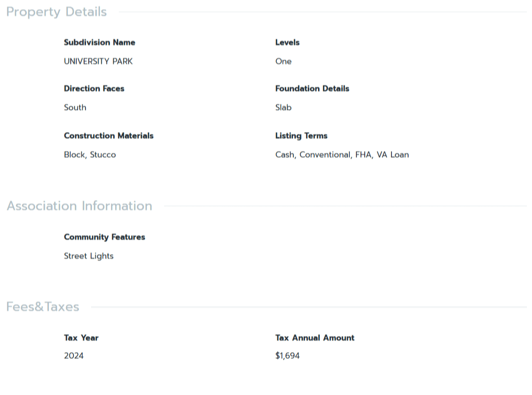The width and height of the screenshot is (532, 395).
Task: Click the Subdivision Name label
Action: coord(99,43)
